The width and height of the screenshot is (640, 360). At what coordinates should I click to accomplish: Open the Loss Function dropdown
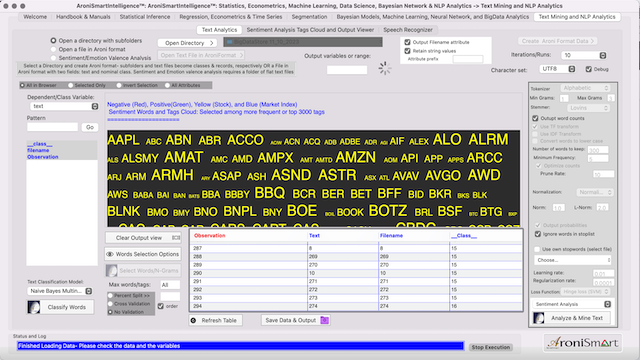tap(585, 291)
